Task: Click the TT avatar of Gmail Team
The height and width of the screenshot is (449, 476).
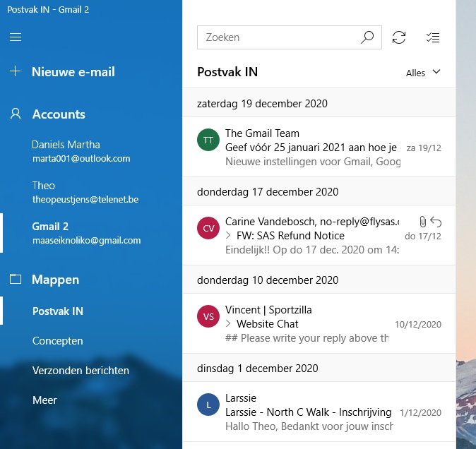Action: (x=208, y=140)
